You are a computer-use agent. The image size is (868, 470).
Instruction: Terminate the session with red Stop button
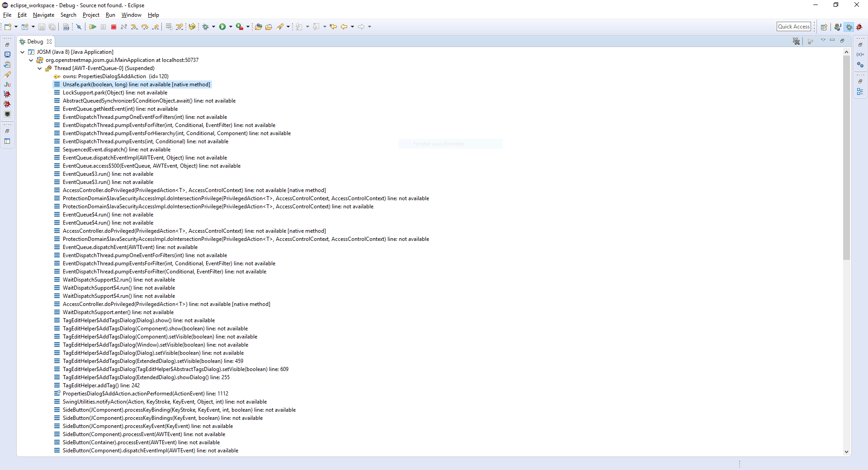(114, 27)
